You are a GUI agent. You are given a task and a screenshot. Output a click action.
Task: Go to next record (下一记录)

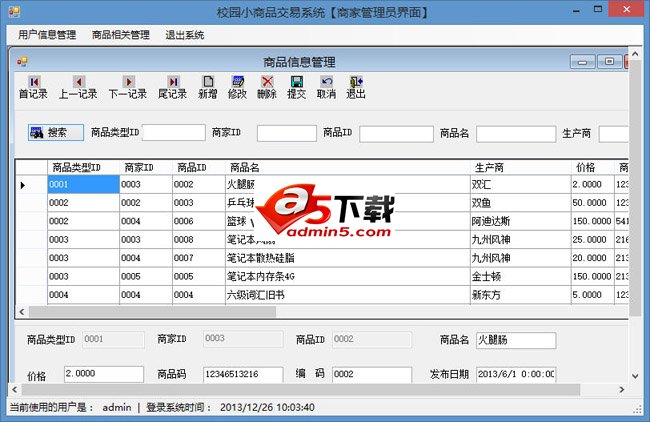coord(128,87)
